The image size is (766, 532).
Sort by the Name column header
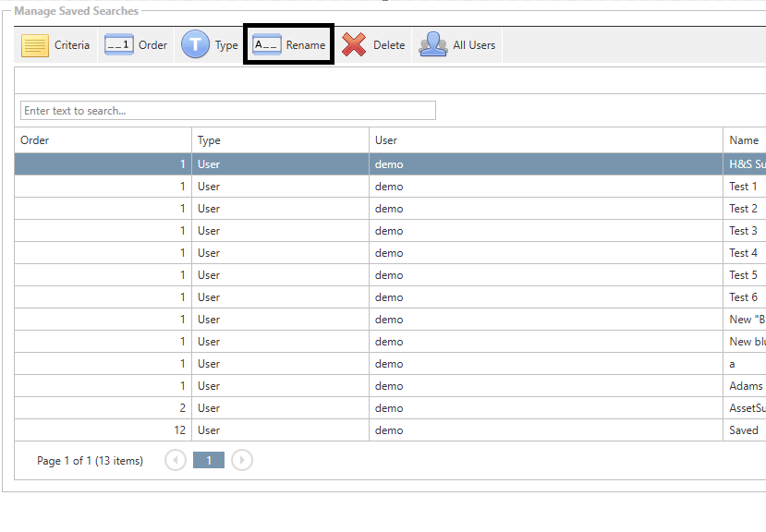[744, 140]
